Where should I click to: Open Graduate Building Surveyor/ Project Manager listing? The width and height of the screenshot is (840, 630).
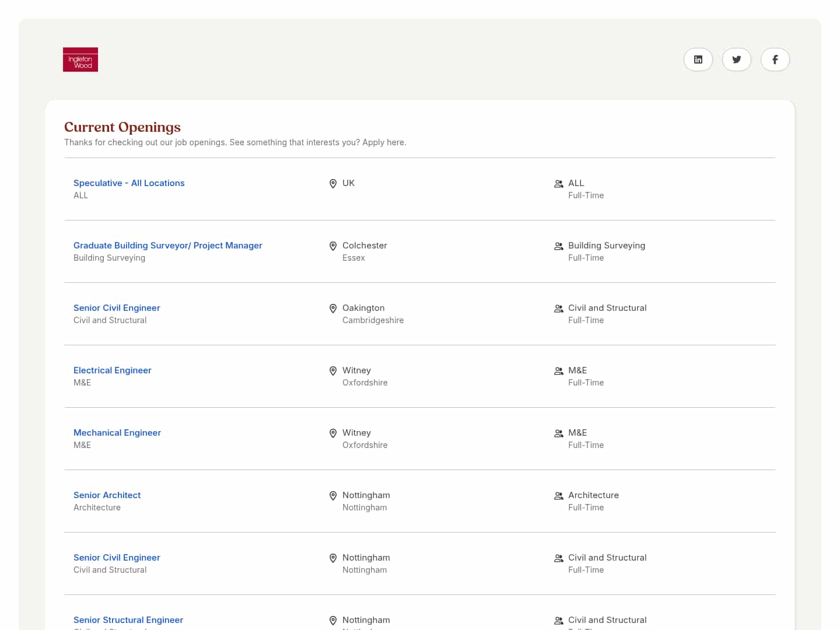coord(168,246)
